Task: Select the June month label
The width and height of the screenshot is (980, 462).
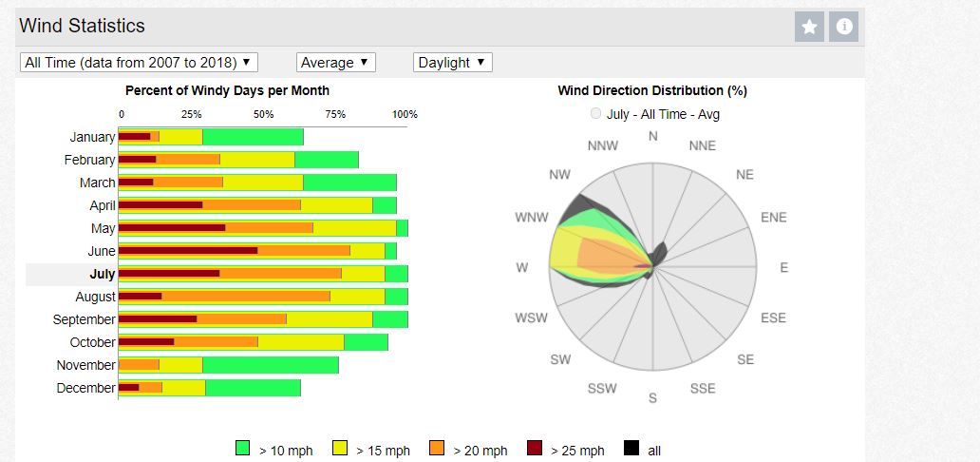Action: (102, 251)
